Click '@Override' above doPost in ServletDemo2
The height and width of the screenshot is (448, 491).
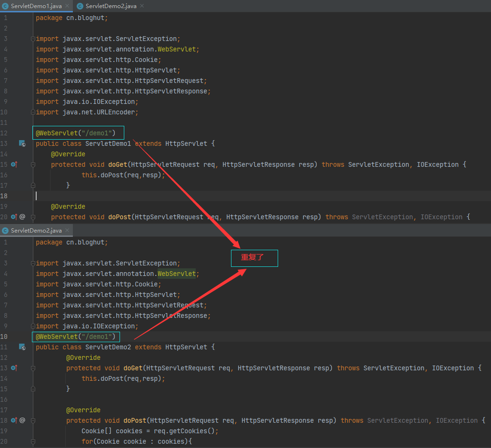pyautogui.click(x=83, y=410)
